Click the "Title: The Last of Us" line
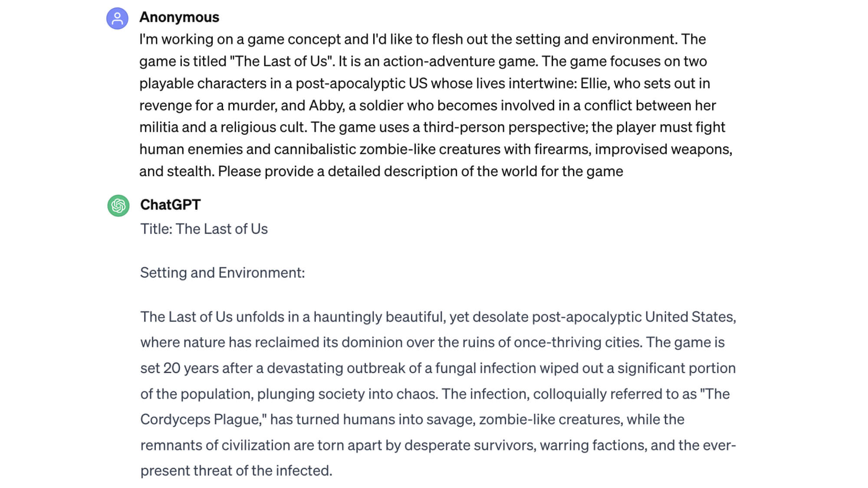This screenshot has width=868, height=488. [204, 229]
